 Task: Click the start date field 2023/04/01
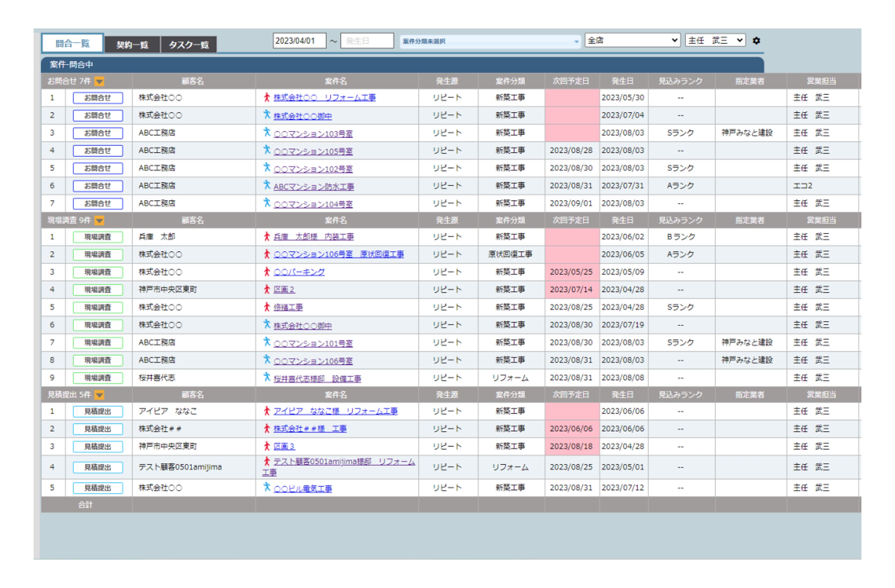pyautogui.click(x=299, y=41)
